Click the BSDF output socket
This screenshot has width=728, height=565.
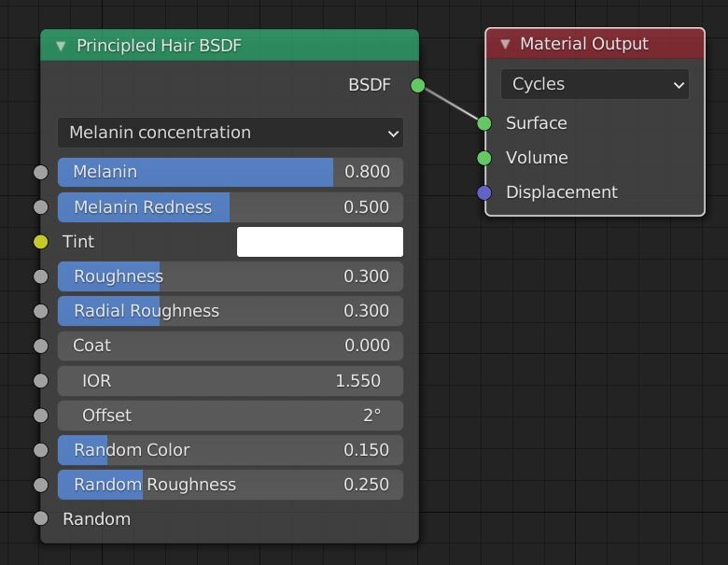coord(418,86)
